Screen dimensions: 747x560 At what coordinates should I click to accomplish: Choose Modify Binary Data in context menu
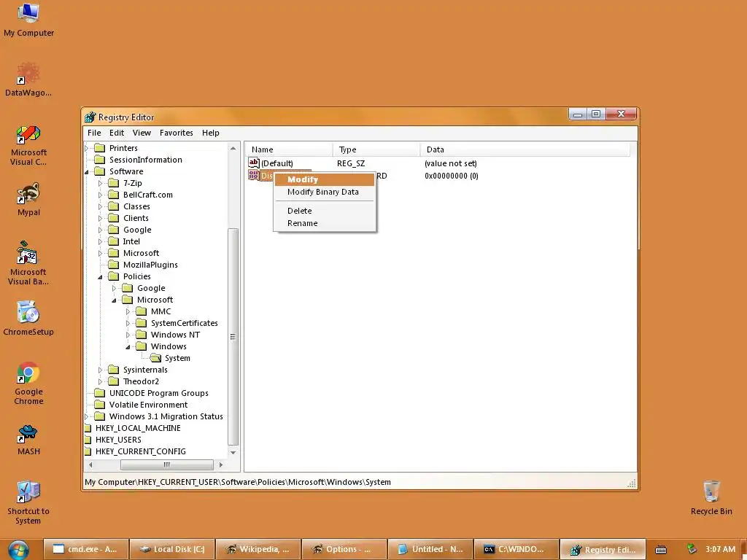click(325, 192)
